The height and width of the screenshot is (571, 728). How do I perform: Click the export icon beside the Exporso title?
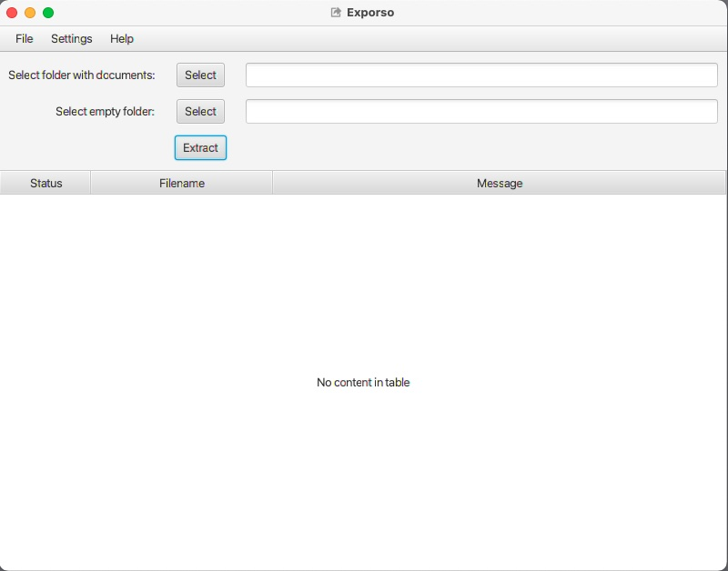point(336,12)
